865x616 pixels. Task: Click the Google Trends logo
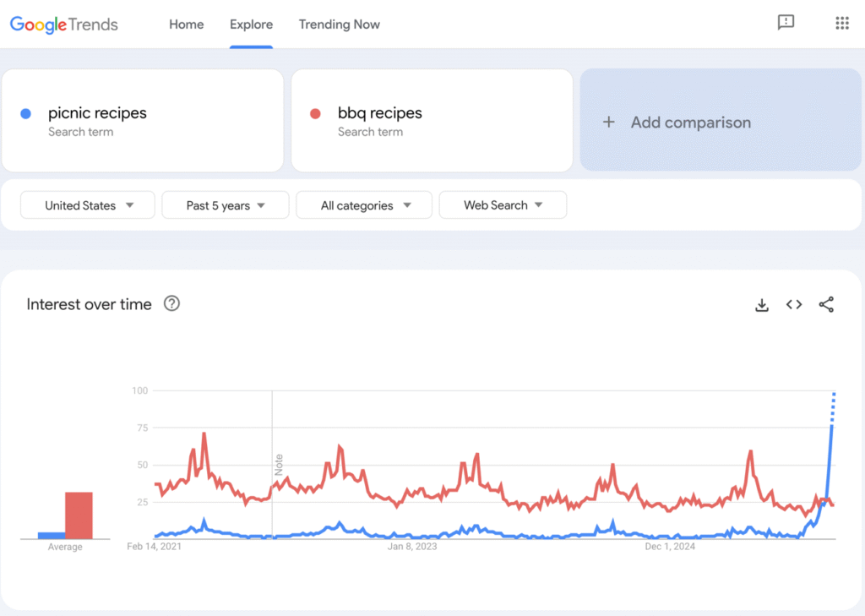pyautogui.click(x=63, y=25)
